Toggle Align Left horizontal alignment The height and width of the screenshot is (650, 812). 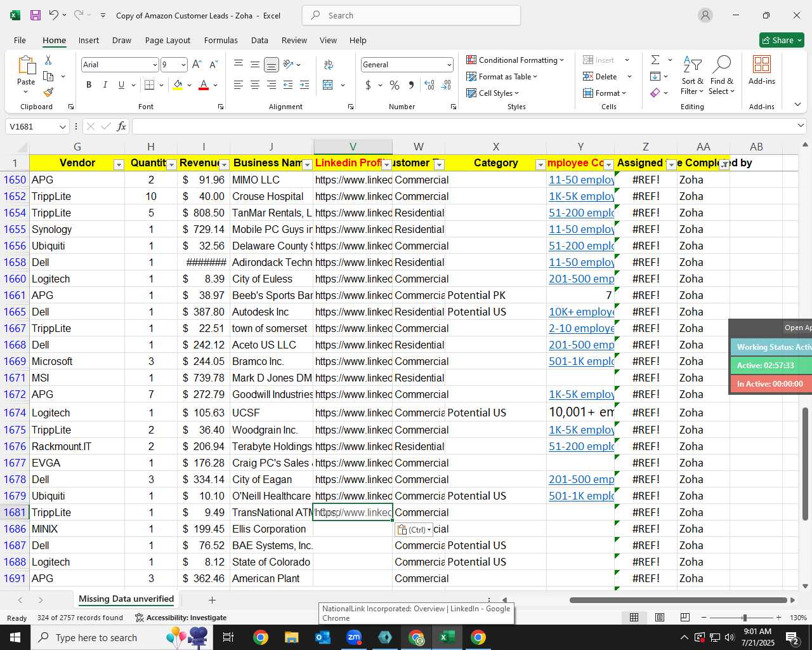tap(239, 85)
